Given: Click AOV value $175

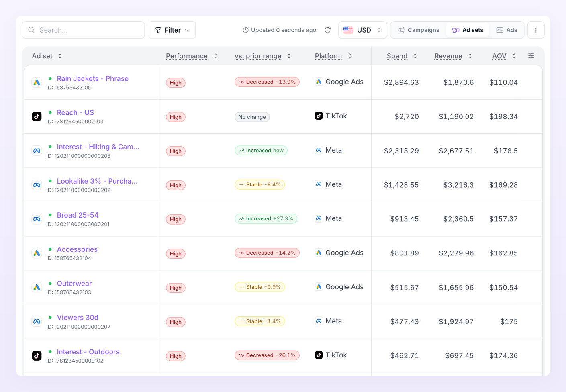Looking at the screenshot, I should click(509, 322).
